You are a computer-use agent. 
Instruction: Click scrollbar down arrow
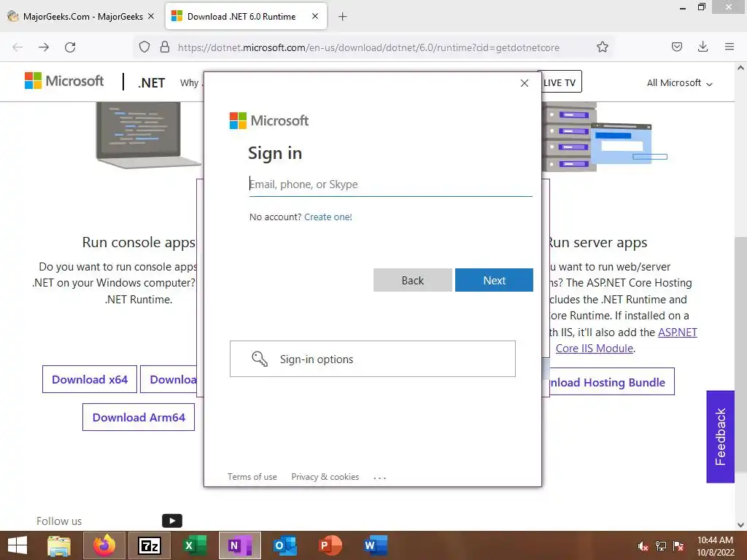[740, 525]
